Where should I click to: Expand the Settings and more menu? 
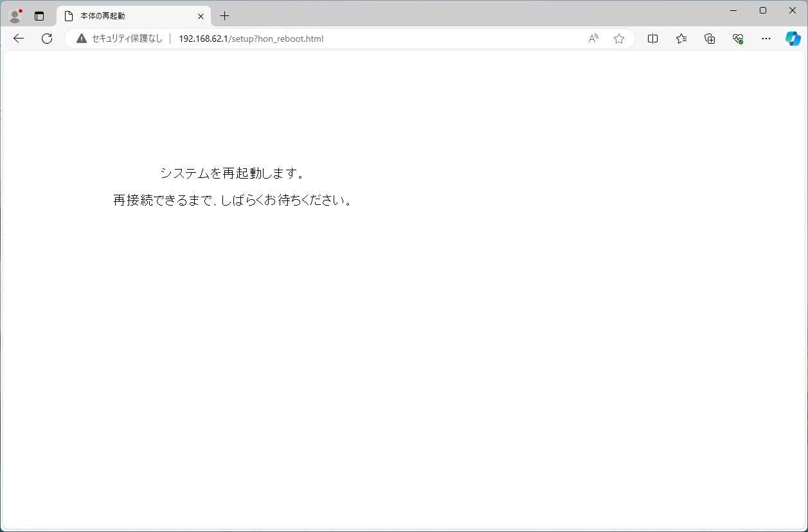click(766, 39)
